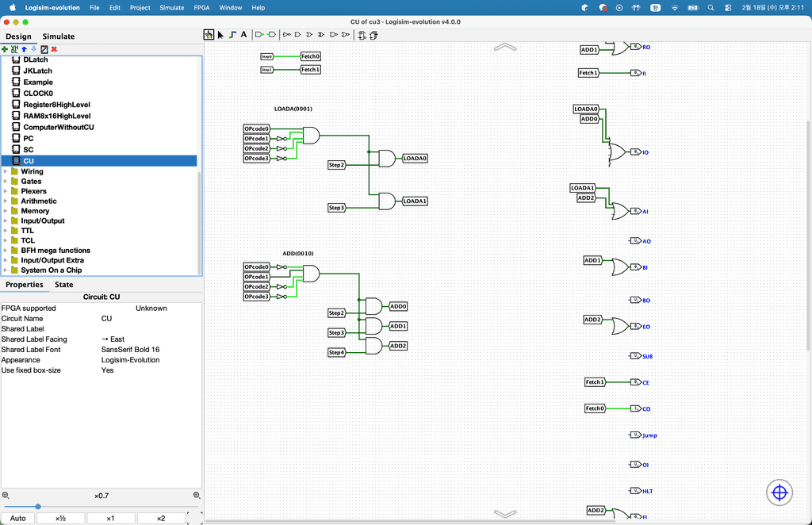Screen dimensions: 812x525
Task: Click the red X delete circuit icon
Action: coord(54,49)
